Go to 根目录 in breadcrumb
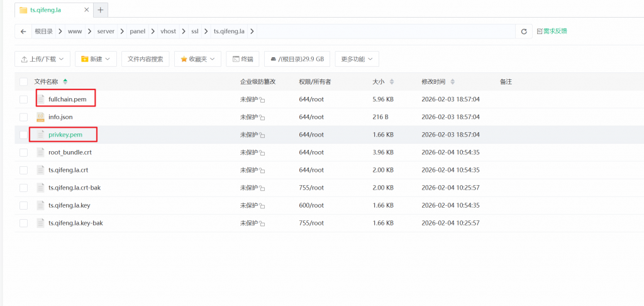Screen dimensions: 644x306 [x=43, y=31]
